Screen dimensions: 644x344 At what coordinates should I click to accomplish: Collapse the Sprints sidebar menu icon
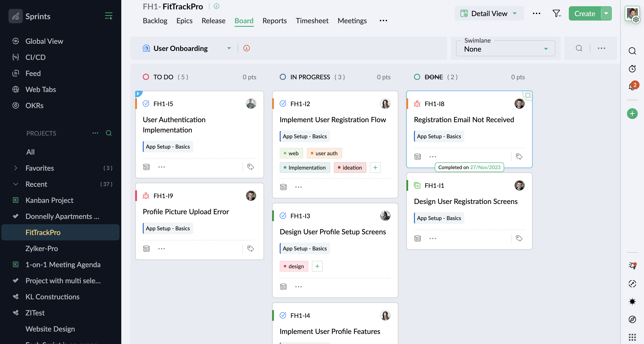tap(109, 16)
